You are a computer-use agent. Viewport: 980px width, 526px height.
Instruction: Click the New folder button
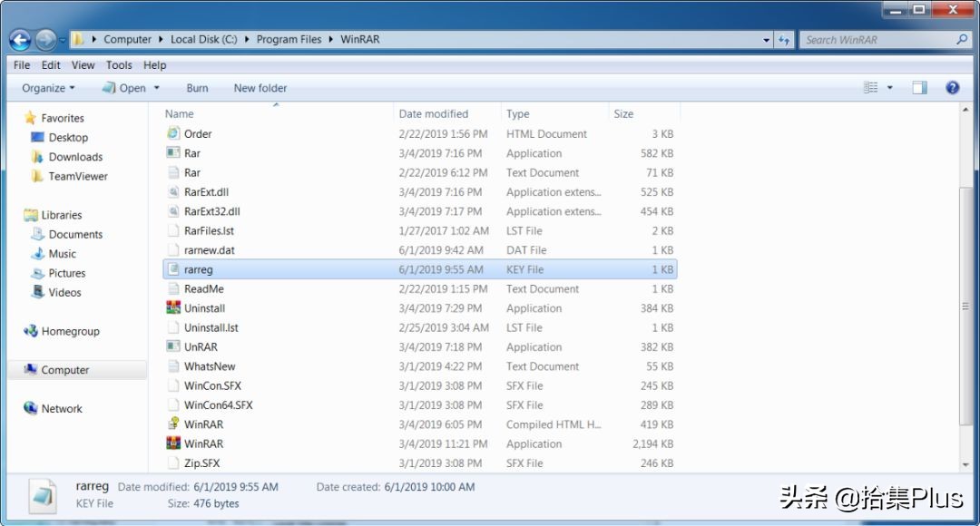pos(260,88)
